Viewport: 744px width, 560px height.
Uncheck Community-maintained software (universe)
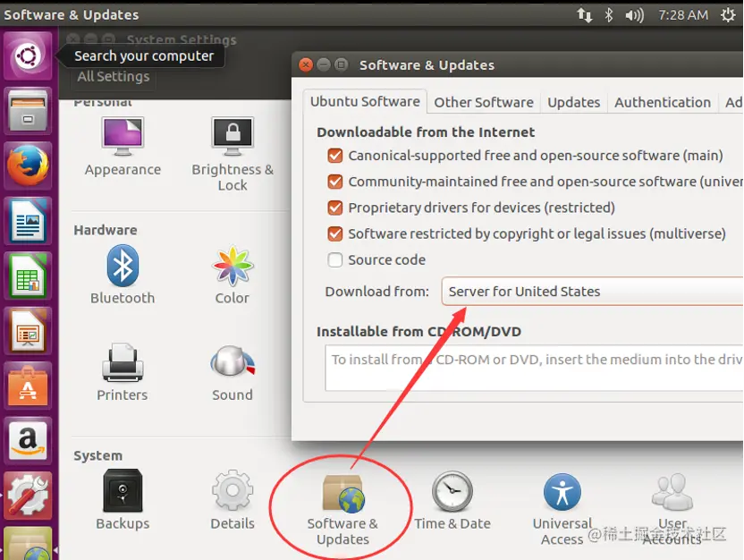[x=335, y=182]
